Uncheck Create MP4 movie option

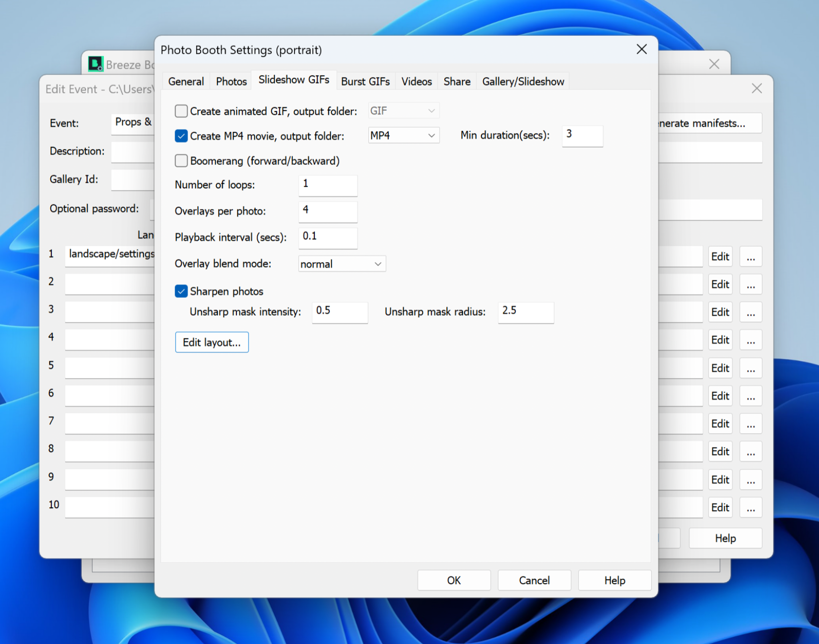181,136
